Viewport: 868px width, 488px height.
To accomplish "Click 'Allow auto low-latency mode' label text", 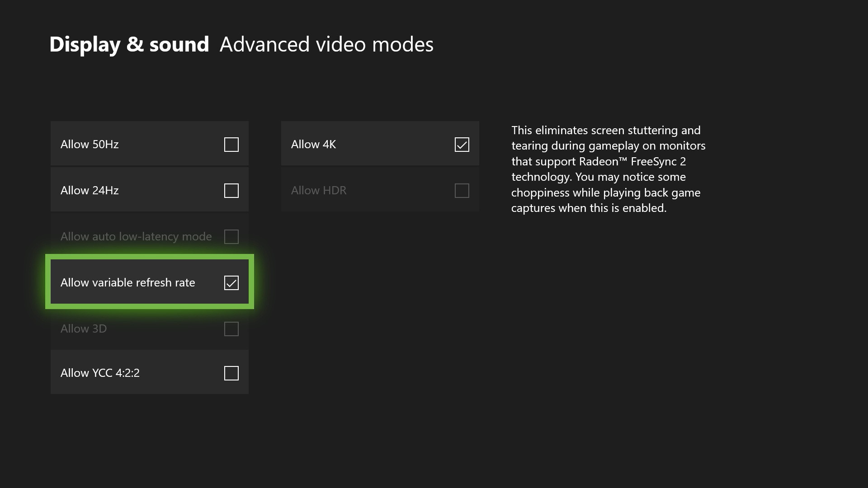I will (x=136, y=237).
